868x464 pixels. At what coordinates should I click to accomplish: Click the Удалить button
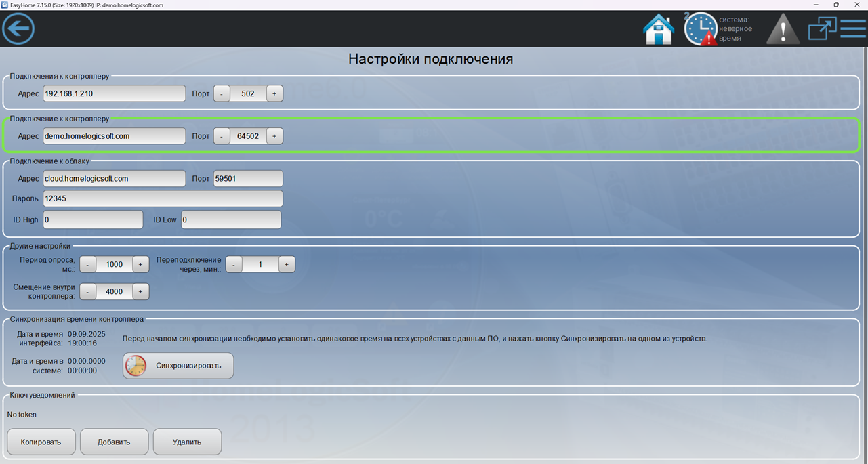click(x=187, y=442)
